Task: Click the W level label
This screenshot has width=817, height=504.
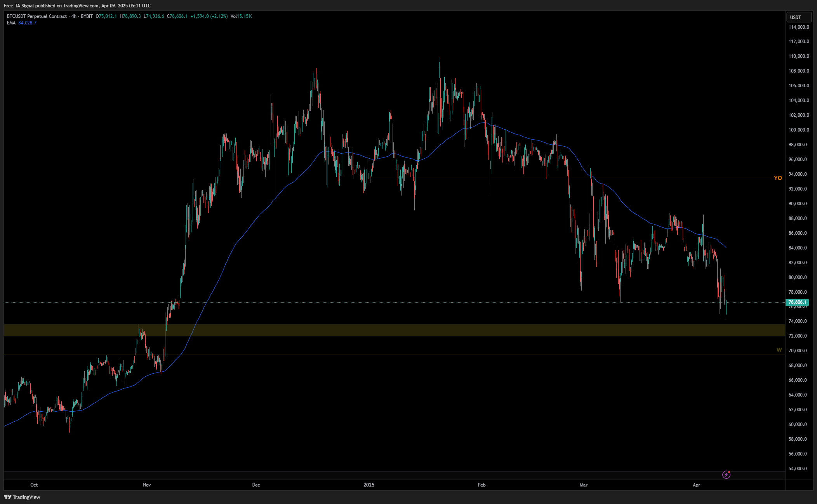Action: tap(779, 350)
